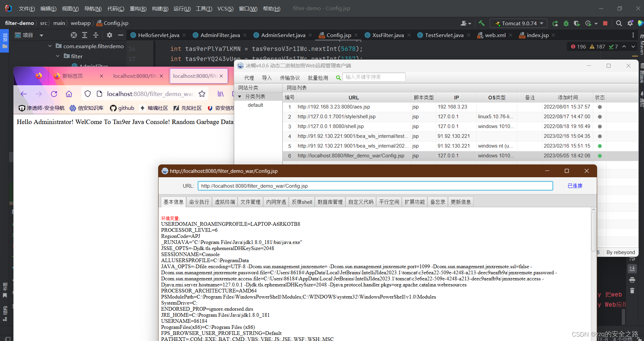This screenshot has height=341, width=644.
Task: Click Expand All in the project panel
Action: [x=85, y=35]
